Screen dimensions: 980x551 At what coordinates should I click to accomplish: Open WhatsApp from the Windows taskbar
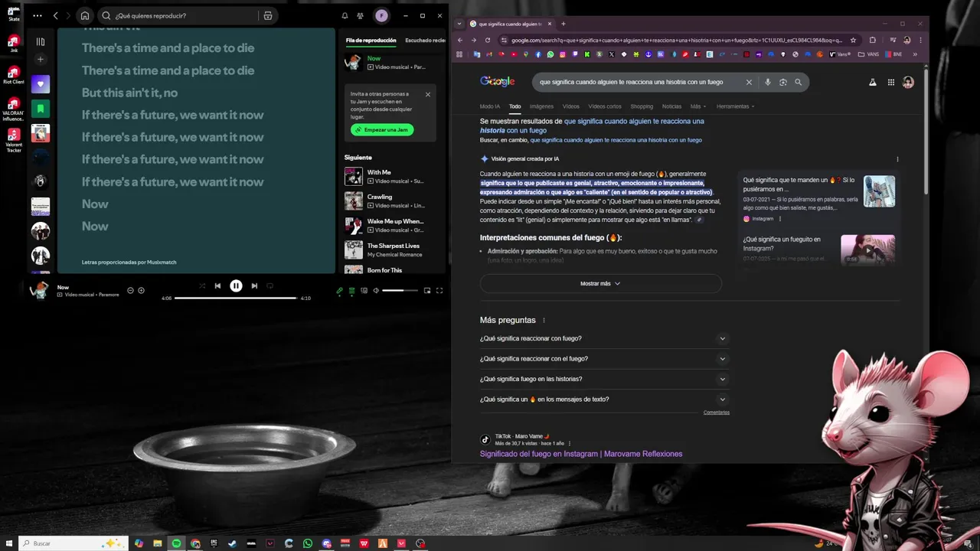coord(308,543)
